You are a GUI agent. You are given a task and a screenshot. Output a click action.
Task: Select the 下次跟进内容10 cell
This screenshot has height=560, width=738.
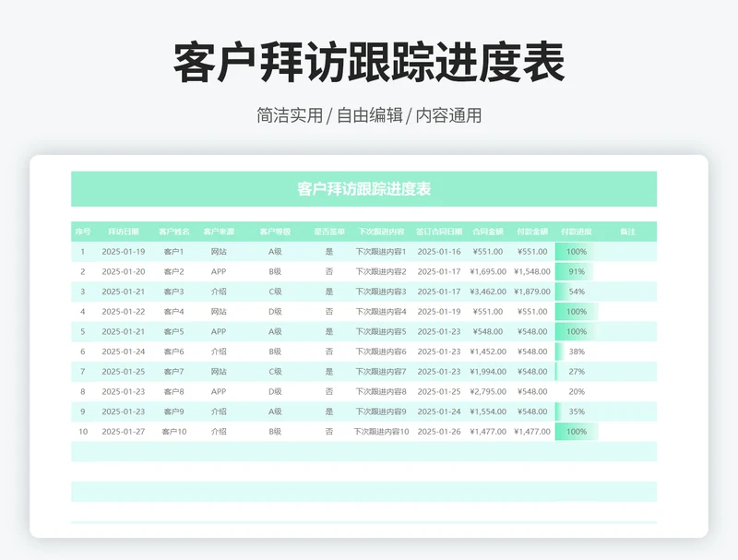[x=381, y=432]
